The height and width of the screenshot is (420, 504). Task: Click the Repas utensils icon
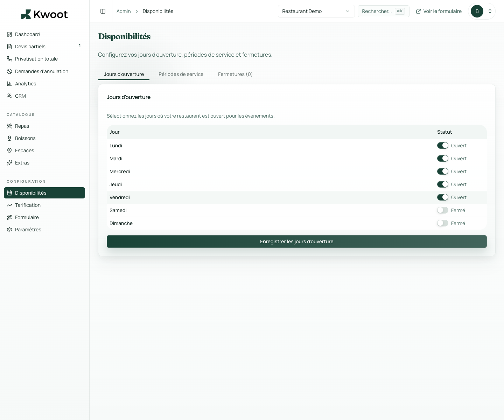9,126
